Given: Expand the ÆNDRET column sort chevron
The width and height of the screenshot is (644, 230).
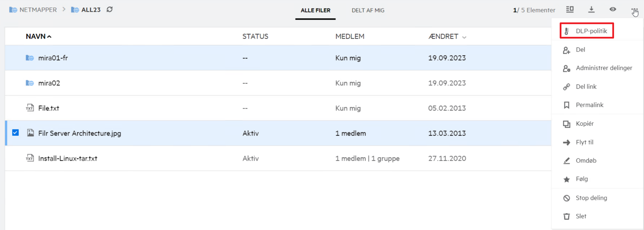Looking at the screenshot, I should 464,37.
